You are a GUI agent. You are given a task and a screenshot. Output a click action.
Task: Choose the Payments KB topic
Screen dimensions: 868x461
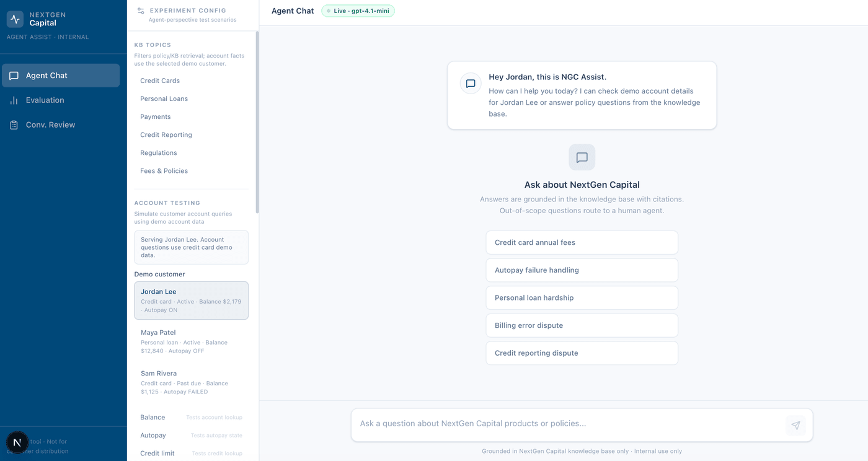[x=191, y=116]
